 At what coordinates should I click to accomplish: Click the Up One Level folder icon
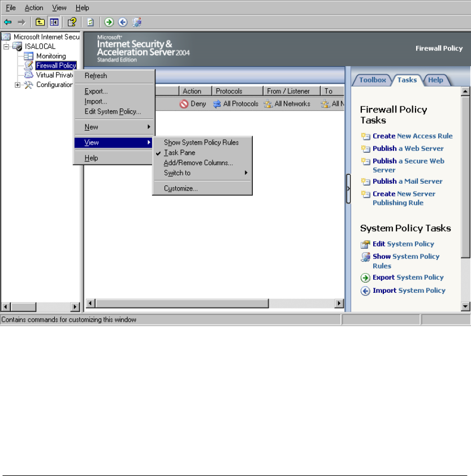tap(40, 22)
